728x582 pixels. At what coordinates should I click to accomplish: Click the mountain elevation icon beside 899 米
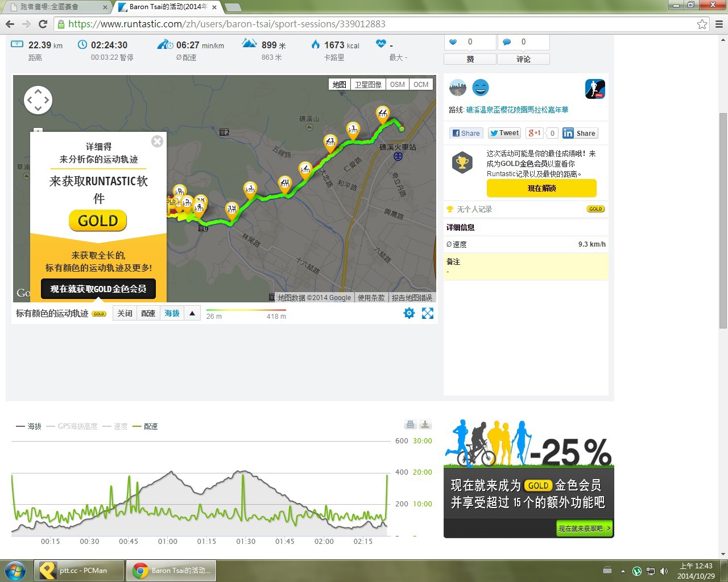tap(249, 43)
